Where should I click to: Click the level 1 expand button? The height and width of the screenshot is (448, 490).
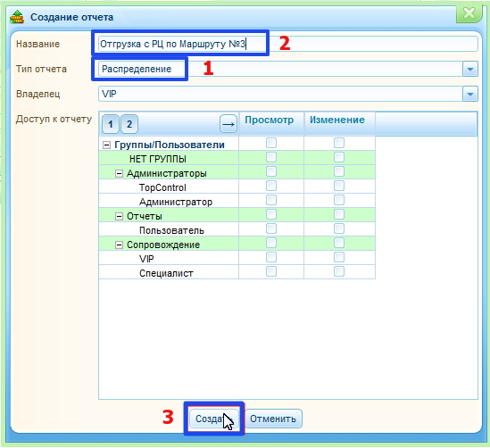point(111,124)
